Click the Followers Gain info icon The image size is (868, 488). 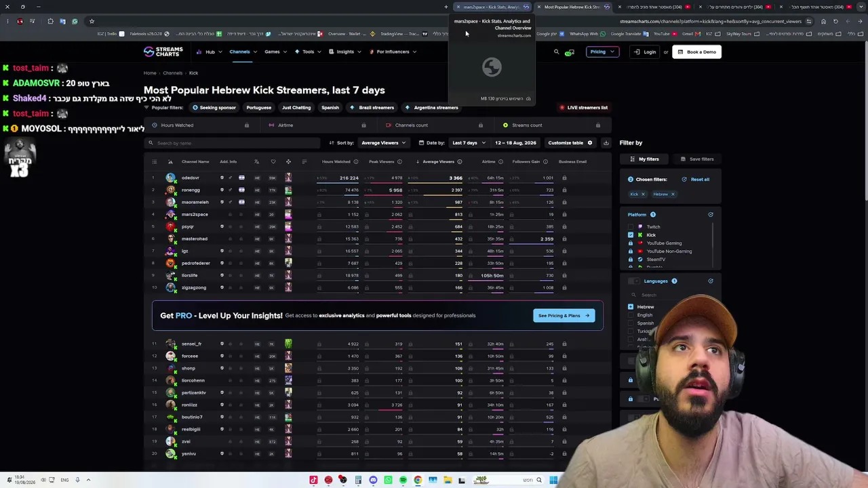[545, 161]
